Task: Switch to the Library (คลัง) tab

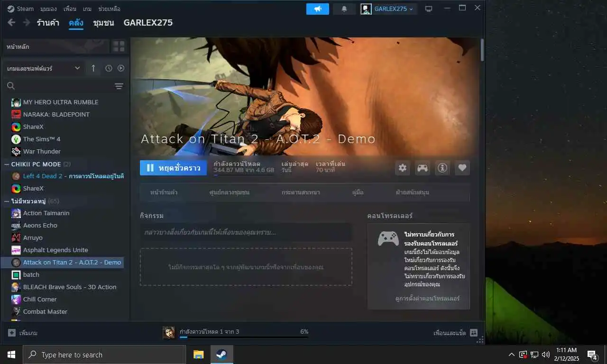Action: click(x=76, y=23)
